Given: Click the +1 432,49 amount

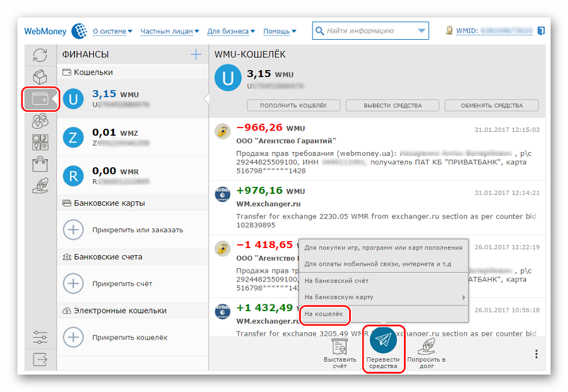Looking at the screenshot, I should [264, 308].
